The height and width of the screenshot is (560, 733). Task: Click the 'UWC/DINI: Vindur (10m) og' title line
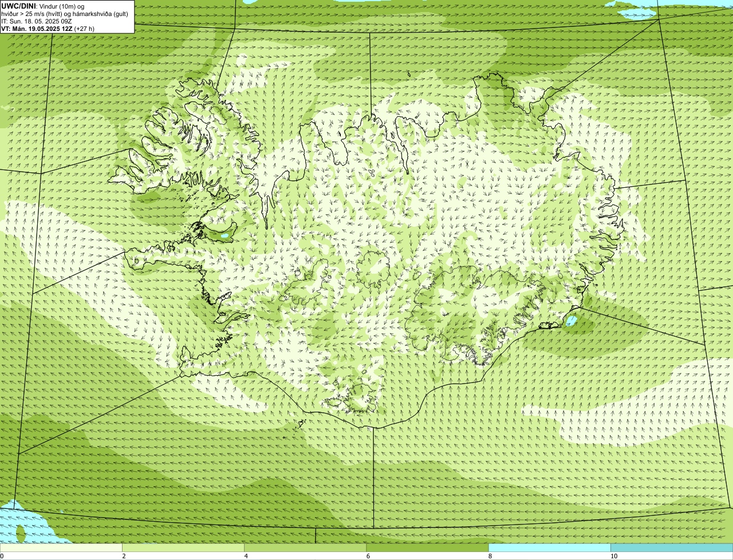pos(43,6)
